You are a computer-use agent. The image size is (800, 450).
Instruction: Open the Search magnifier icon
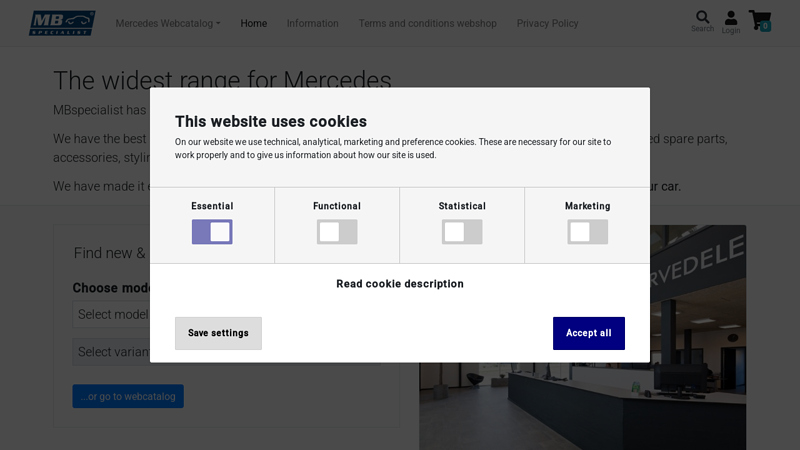tap(702, 20)
